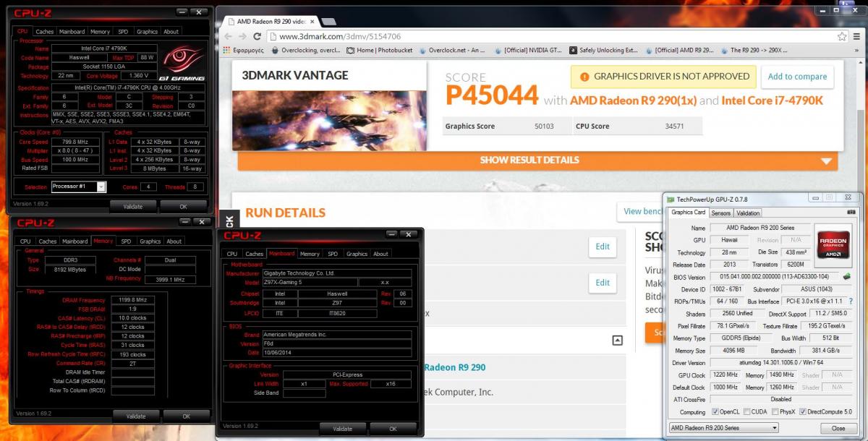Open SPD tab in the CPU-Z CPU window
868x441 pixels.
click(x=122, y=32)
